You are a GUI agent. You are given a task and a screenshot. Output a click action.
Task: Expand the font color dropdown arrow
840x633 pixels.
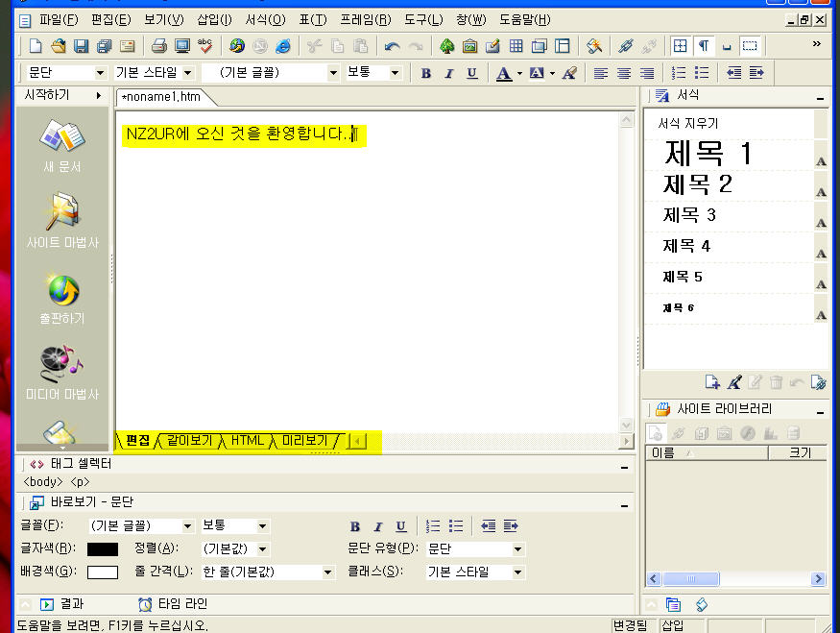pyautogui.click(x=519, y=73)
